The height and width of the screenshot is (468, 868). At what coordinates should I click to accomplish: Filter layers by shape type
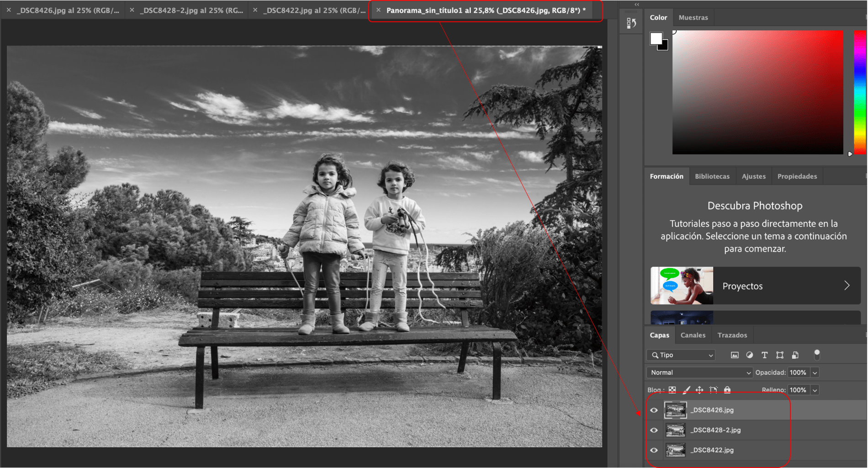pos(780,355)
